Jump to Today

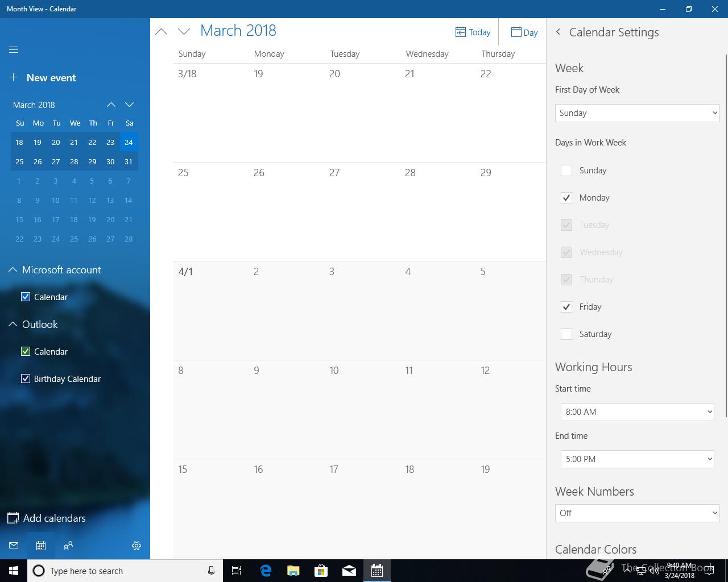(473, 32)
